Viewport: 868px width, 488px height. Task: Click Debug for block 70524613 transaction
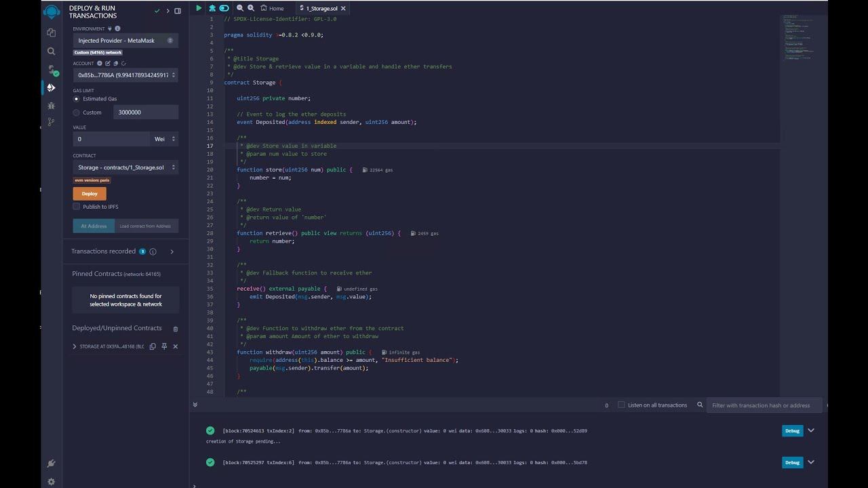coord(792,430)
